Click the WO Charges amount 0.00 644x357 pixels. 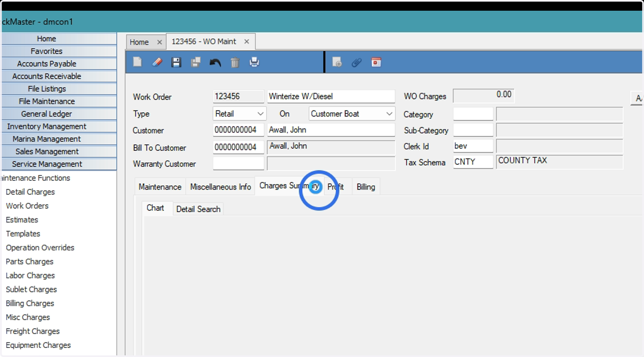point(484,96)
